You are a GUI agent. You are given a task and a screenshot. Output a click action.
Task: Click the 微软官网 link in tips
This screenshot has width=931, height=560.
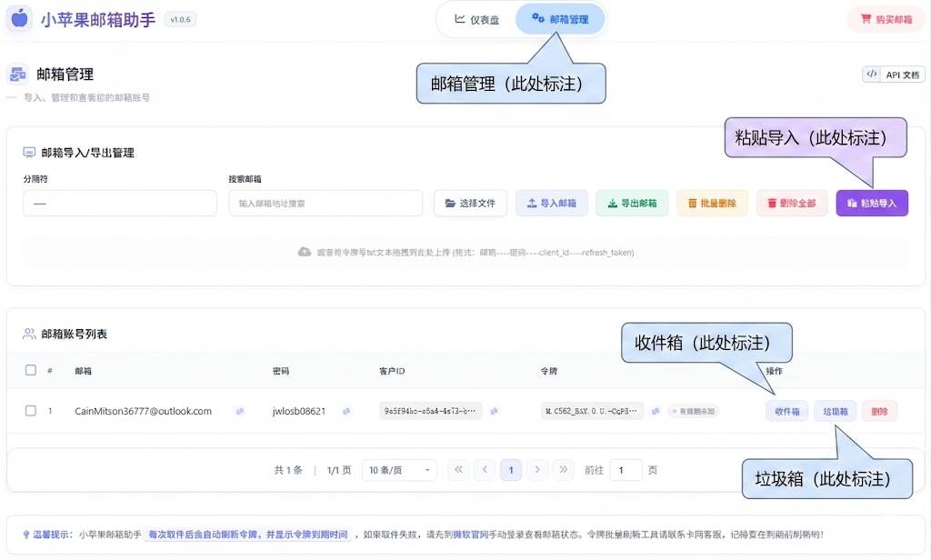(x=470, y=535)
